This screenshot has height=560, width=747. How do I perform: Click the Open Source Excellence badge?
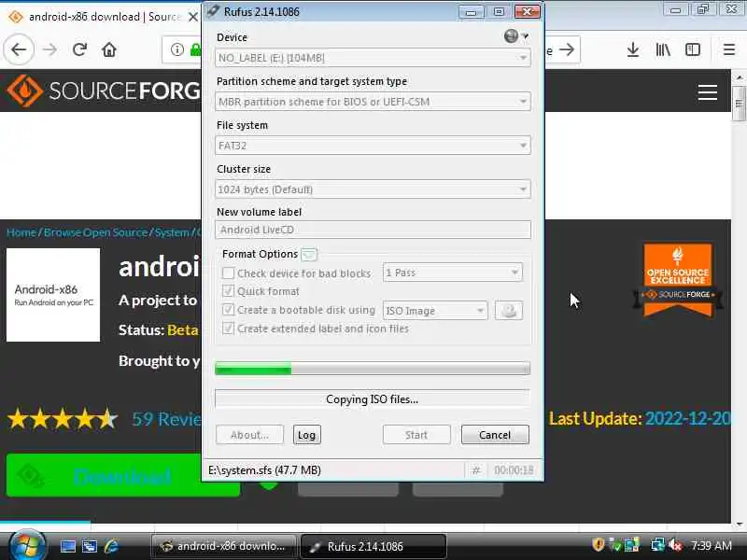(678, 280)
